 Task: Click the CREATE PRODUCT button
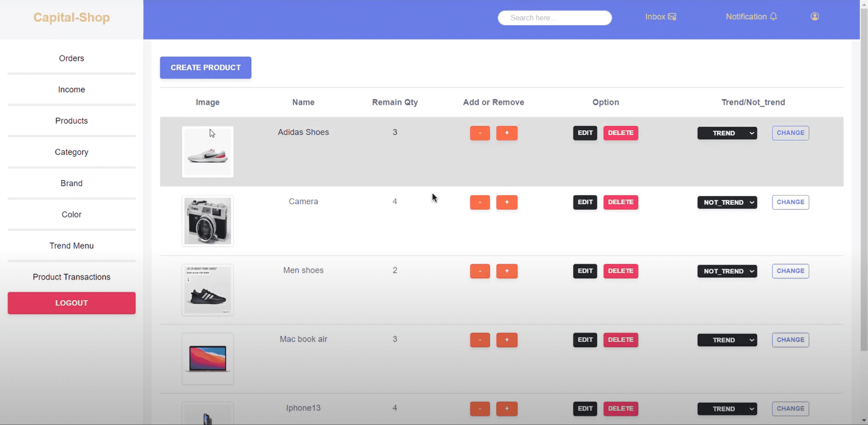205,68
